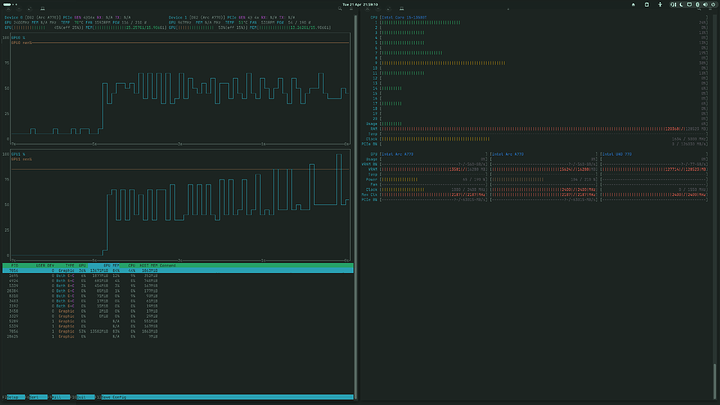720x405 pixels.
Task: Open the right terminal's hamburger menu
Action: pos(710,9)
